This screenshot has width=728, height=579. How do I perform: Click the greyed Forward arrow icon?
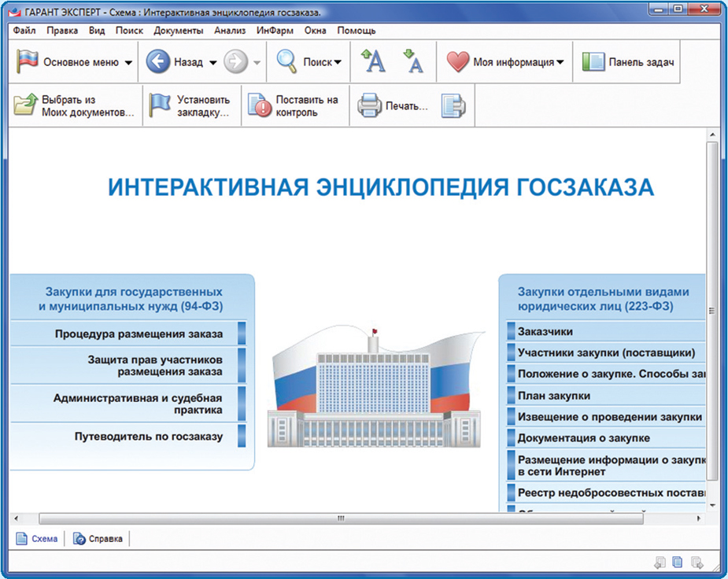(235, 62)
